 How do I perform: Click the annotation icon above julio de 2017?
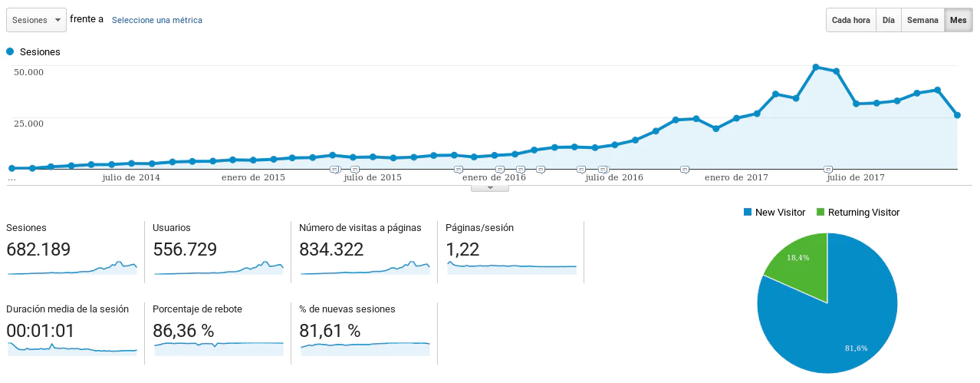coord(827,169)
